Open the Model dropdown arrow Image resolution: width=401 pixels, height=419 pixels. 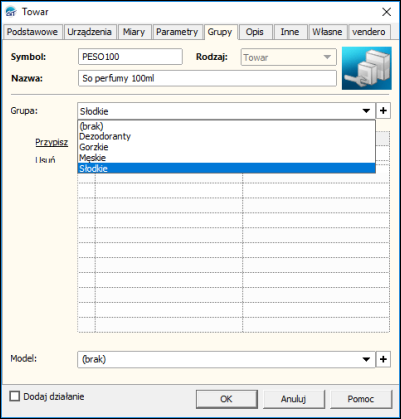pos(366,359)
